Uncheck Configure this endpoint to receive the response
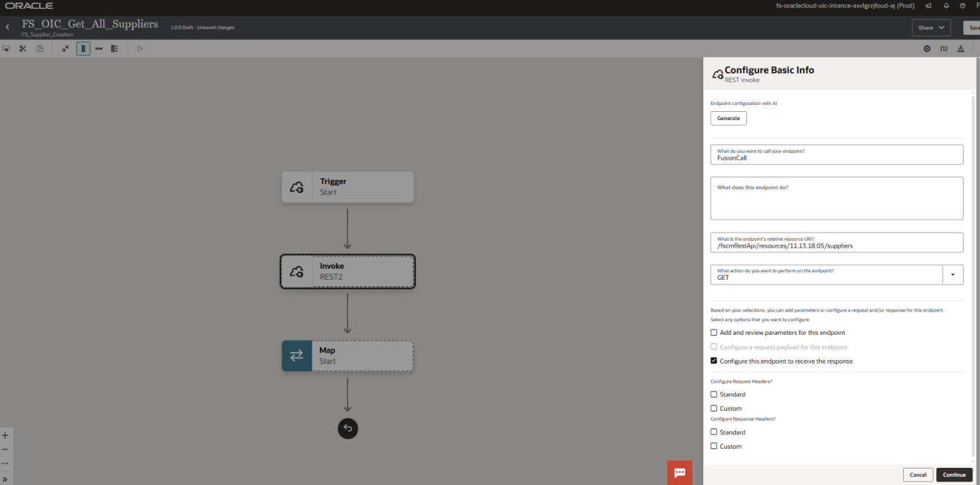 [714, 361]
